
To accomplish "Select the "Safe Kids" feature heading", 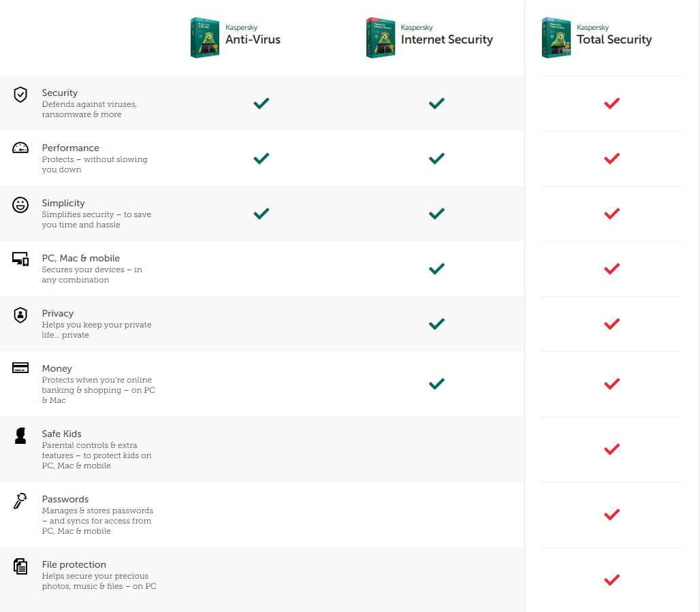I will (x=61, y=434).
